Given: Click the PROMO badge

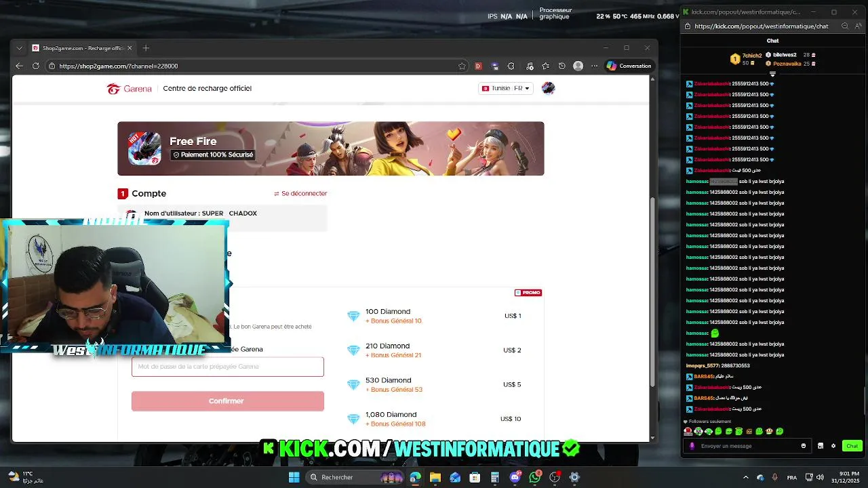Looking at the screenshot, I should coord(528,293).
